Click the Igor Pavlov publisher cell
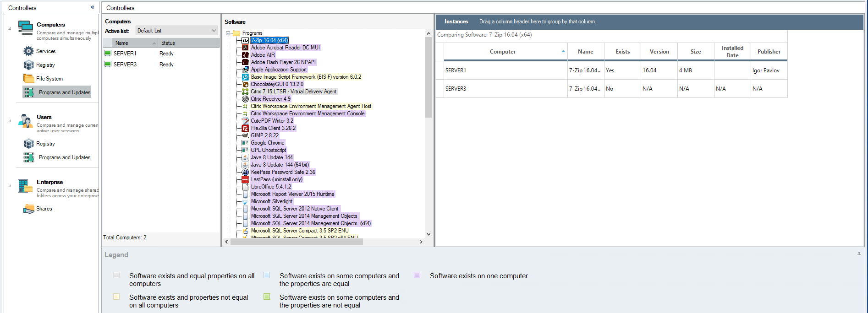Viewport: 868px width, 313px height. click(769, 70)
